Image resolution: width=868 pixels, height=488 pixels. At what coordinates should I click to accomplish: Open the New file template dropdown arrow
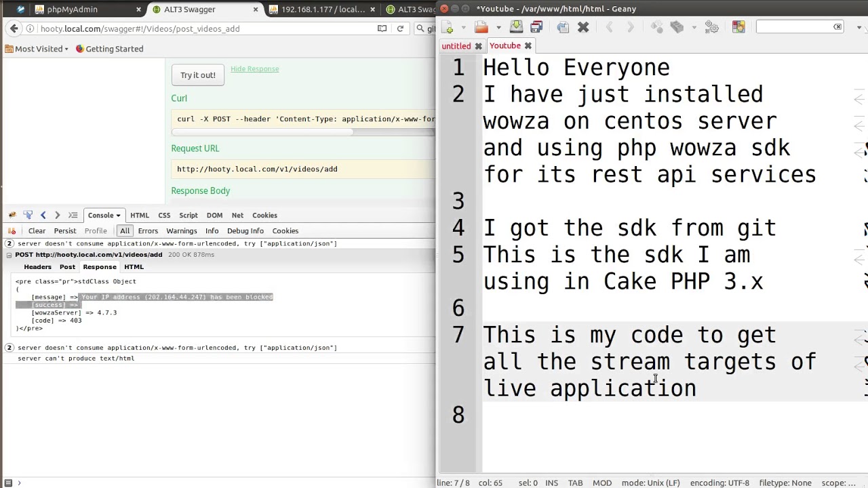464,27
